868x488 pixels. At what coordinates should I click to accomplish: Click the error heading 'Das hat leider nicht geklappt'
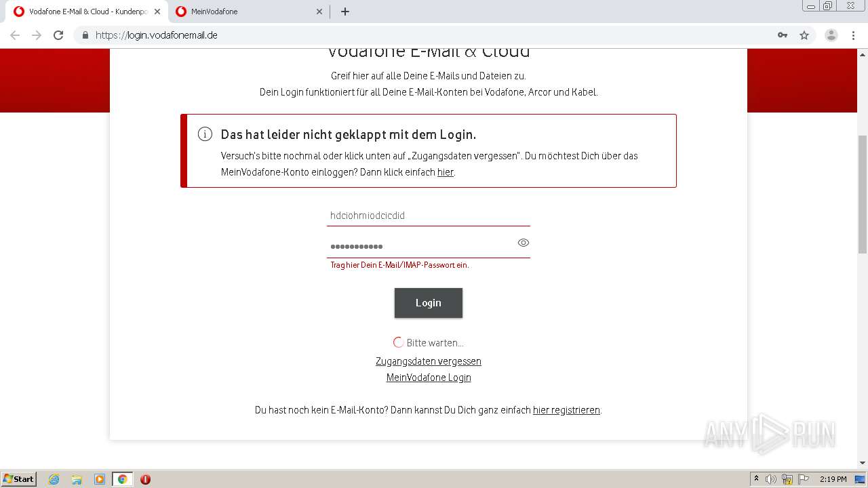pos(349,134)
